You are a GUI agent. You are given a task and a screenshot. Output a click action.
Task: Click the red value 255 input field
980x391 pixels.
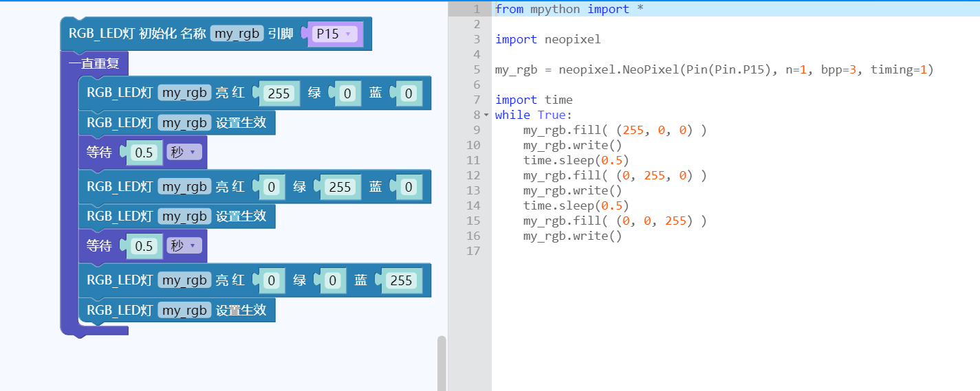click(279, 93)
